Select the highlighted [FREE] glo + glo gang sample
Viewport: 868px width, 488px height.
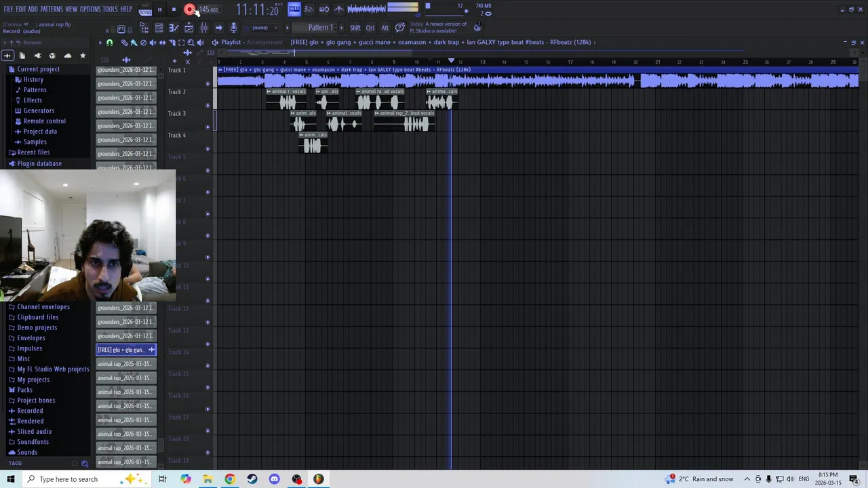pyautogui.click(x=126, y=350)
